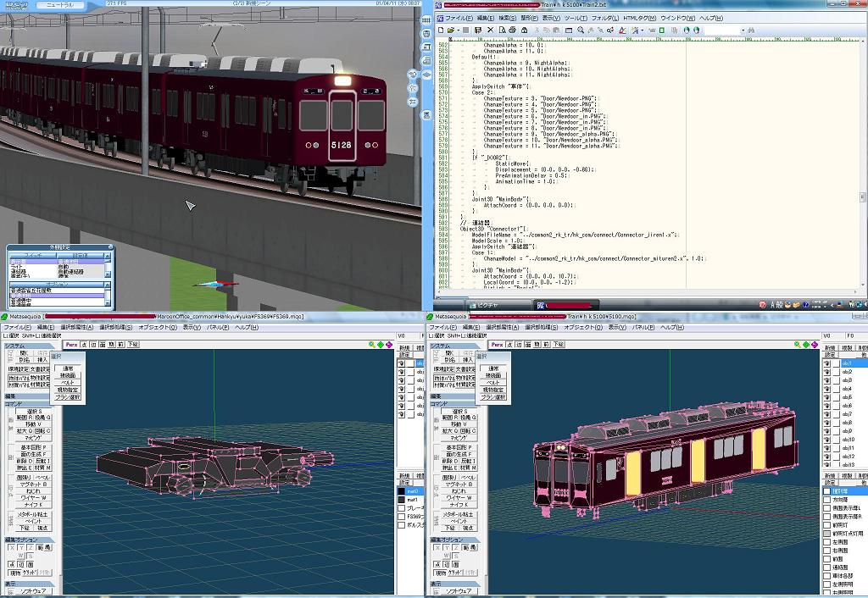Open the ファイル(F) menu in the text editor
This screenshot has height=598, width=868.
[459, 19]
